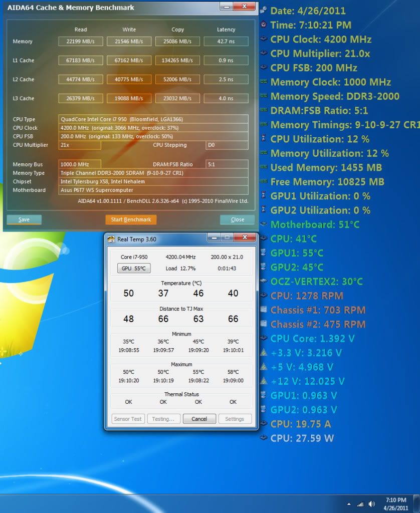Click L2 Cache Write value 40775 MB/s
Image resolution: width=420 pixels, height=513 pixels.
129,80
